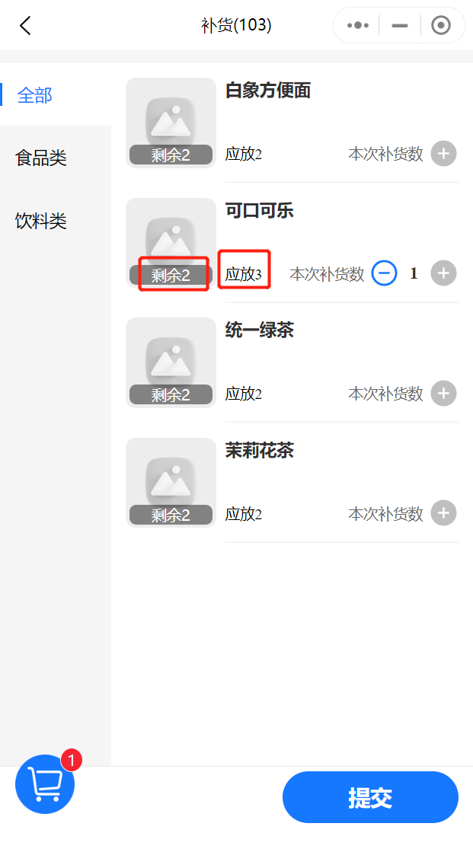Open the 茉莉花茶 product thumbnail
This screenshot has height=868, width=473.
[171, 483]
